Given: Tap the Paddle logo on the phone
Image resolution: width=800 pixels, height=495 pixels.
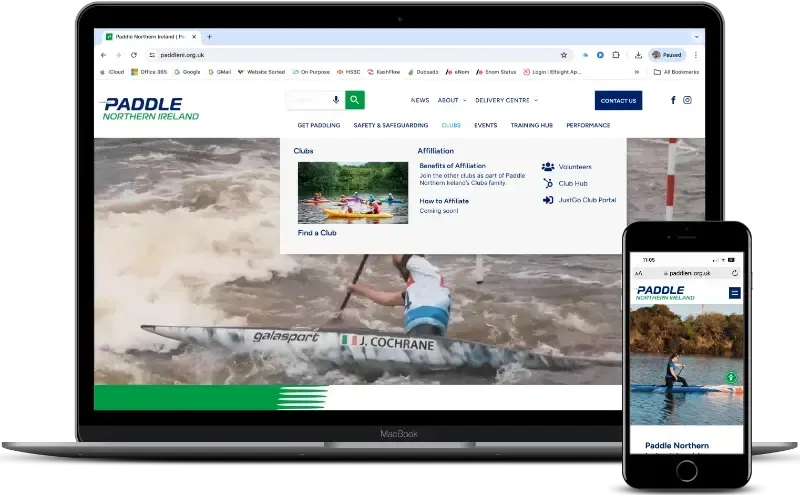Looking at the screenshot, I should click(x=665, y=293).
